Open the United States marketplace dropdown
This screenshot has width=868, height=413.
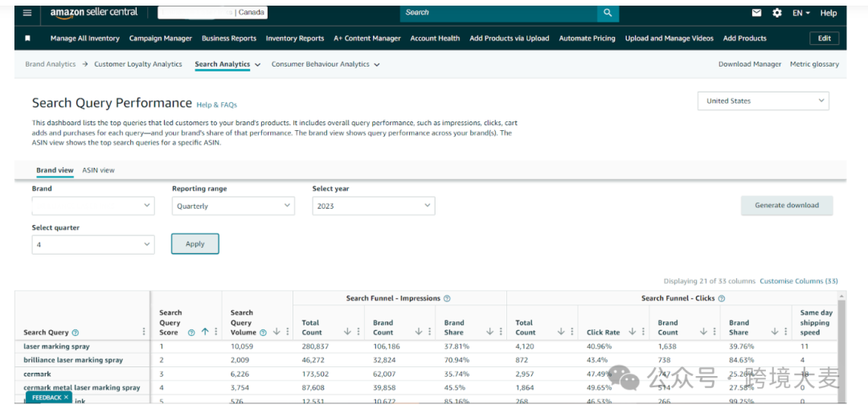coord(764,100)
